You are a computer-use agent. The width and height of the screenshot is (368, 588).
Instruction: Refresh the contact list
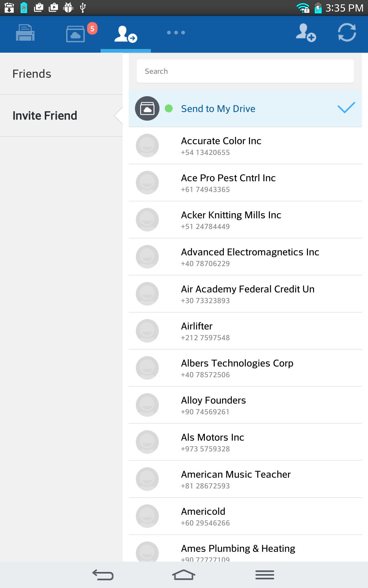(347, 33)
